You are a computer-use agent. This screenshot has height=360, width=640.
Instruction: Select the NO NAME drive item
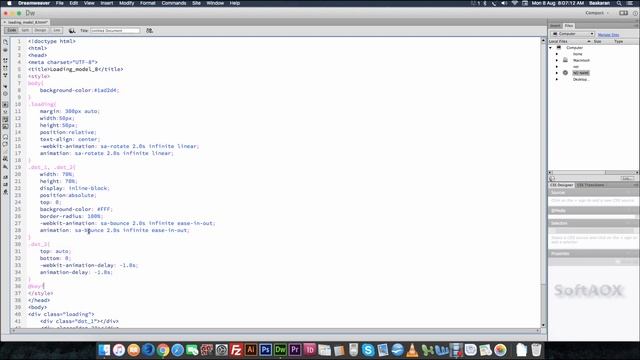click(581, 73)
